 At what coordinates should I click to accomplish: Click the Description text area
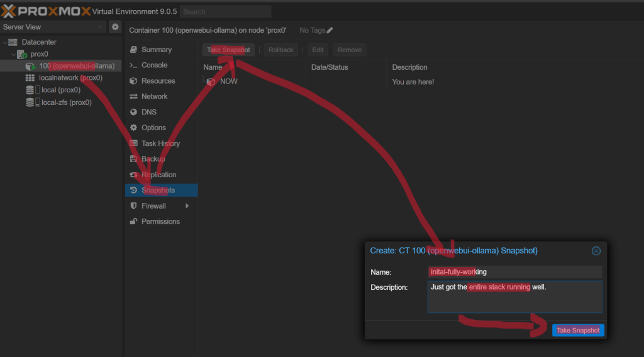514,297
